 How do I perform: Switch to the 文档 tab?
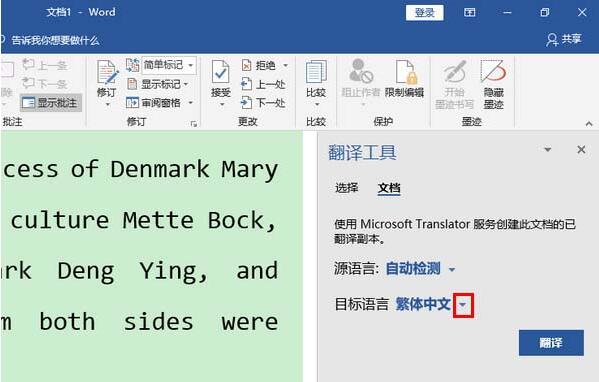pos(389,188)
